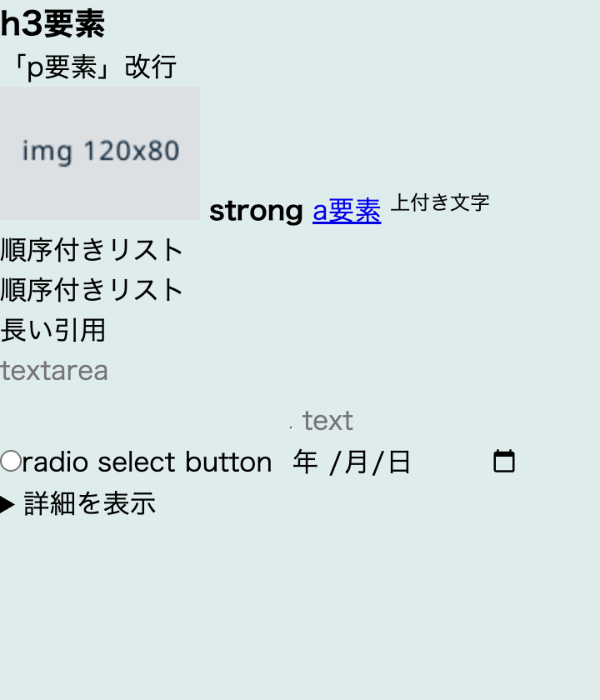Select the 月 month segment of date

tap(355, 462)
